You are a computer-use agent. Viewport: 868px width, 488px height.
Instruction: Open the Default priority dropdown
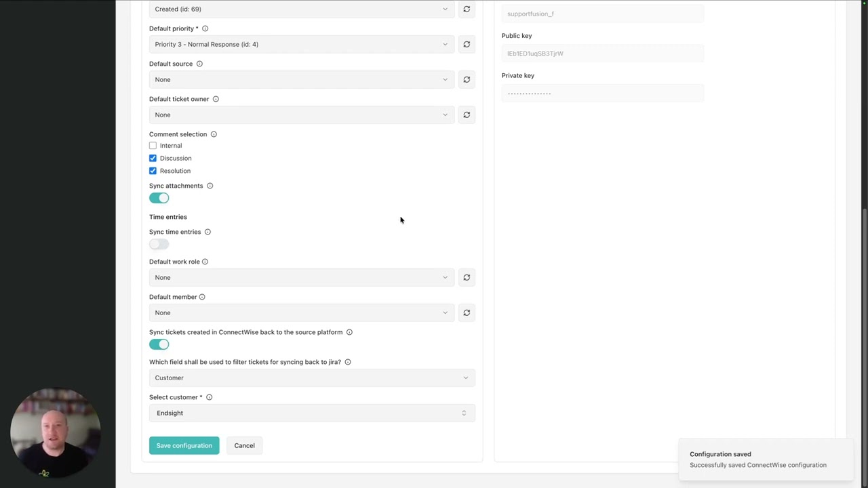(302, 44)
